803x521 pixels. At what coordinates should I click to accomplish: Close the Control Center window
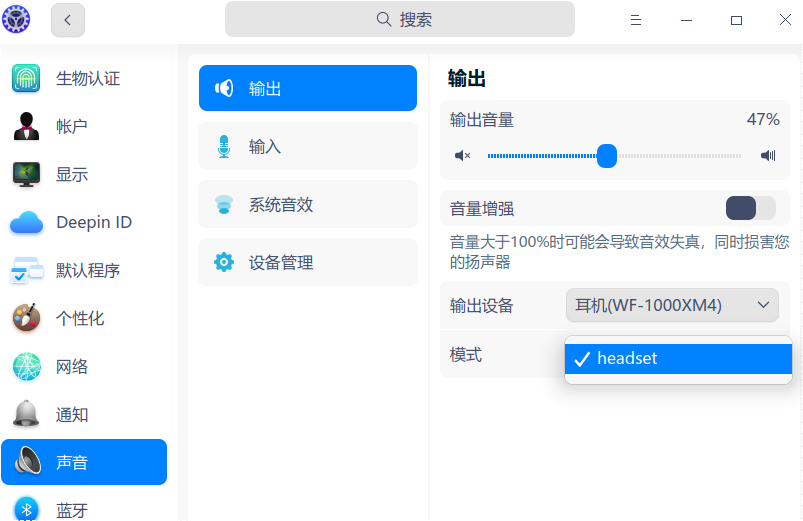785,19
